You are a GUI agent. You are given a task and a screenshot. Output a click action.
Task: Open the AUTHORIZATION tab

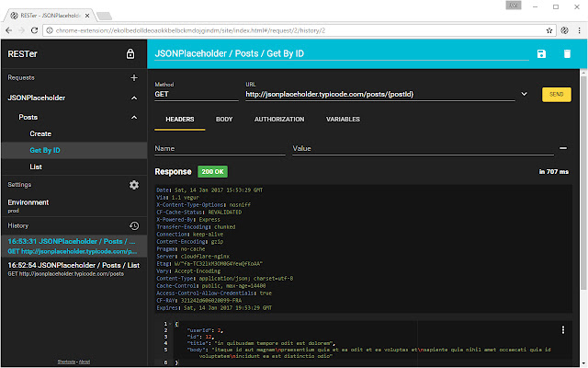(279, 120)
